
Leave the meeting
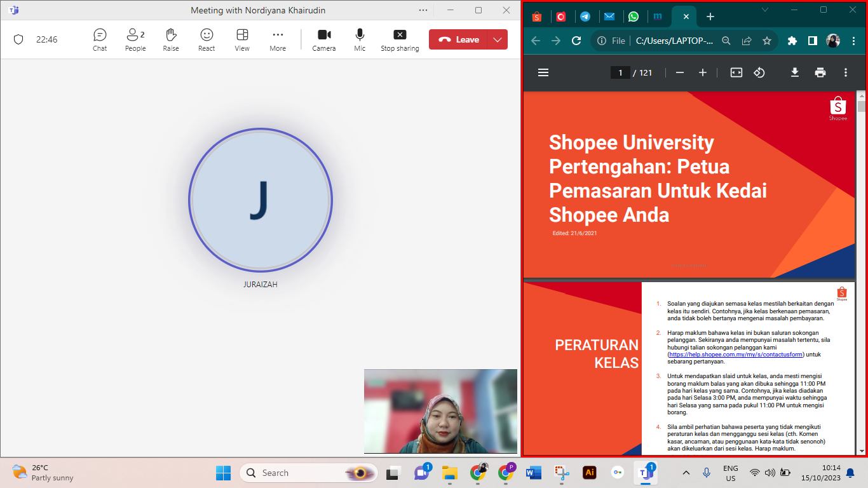point(458,39)
